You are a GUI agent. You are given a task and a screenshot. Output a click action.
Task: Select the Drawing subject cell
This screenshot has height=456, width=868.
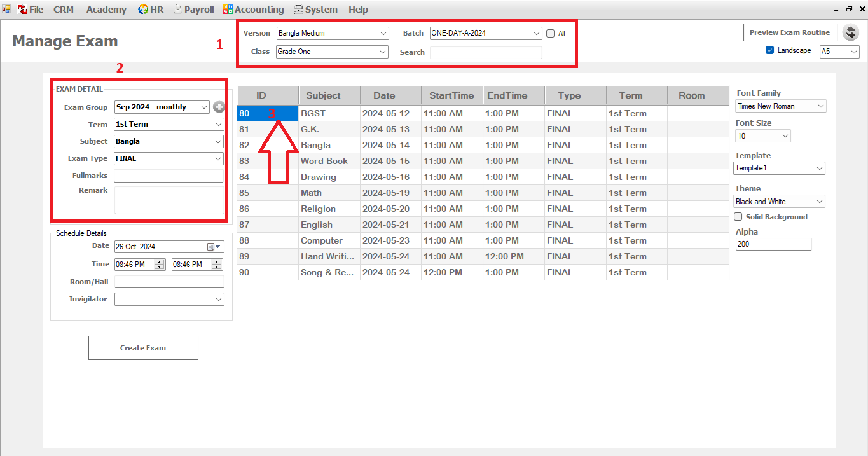tap(329, 177)
